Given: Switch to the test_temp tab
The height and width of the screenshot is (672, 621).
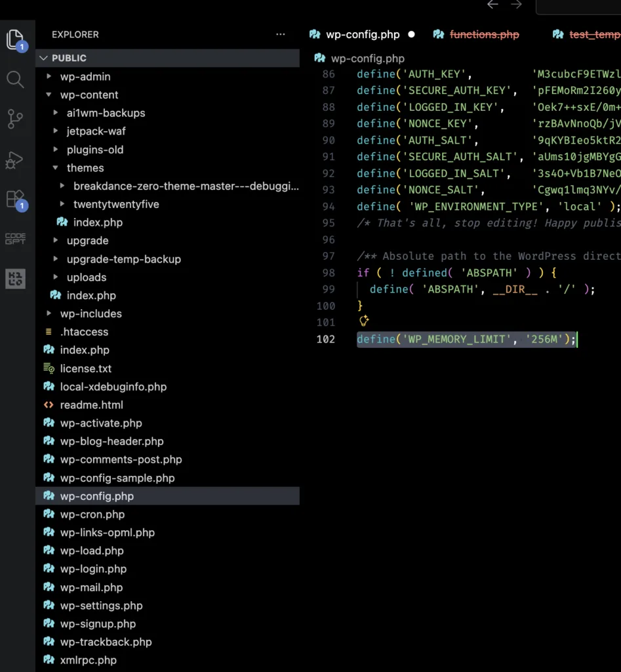Looking at the screenshot, I should [593, 34].
